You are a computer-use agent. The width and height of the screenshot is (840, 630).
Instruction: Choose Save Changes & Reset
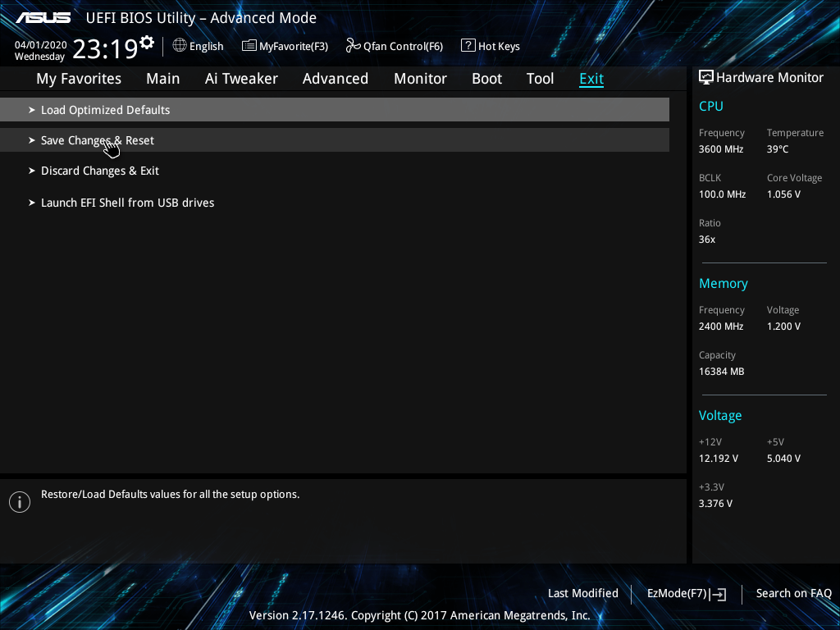tap(335, 140)
